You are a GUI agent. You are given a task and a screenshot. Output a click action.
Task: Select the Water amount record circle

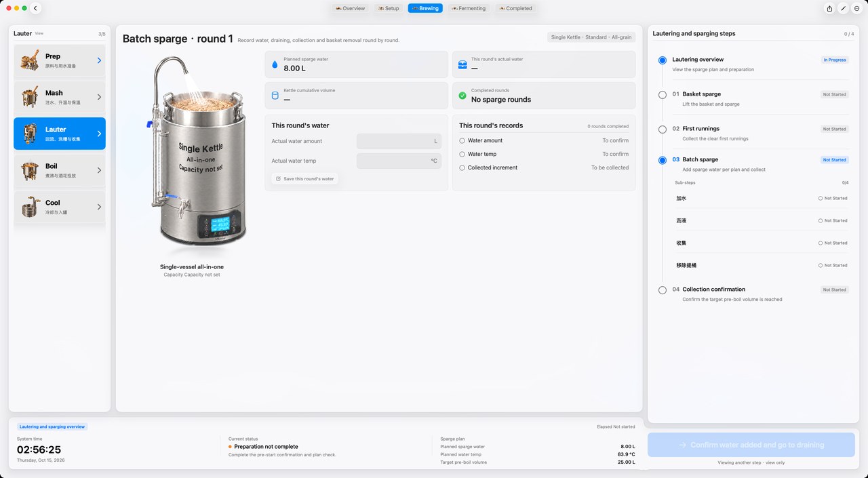(x=462, y=140)
